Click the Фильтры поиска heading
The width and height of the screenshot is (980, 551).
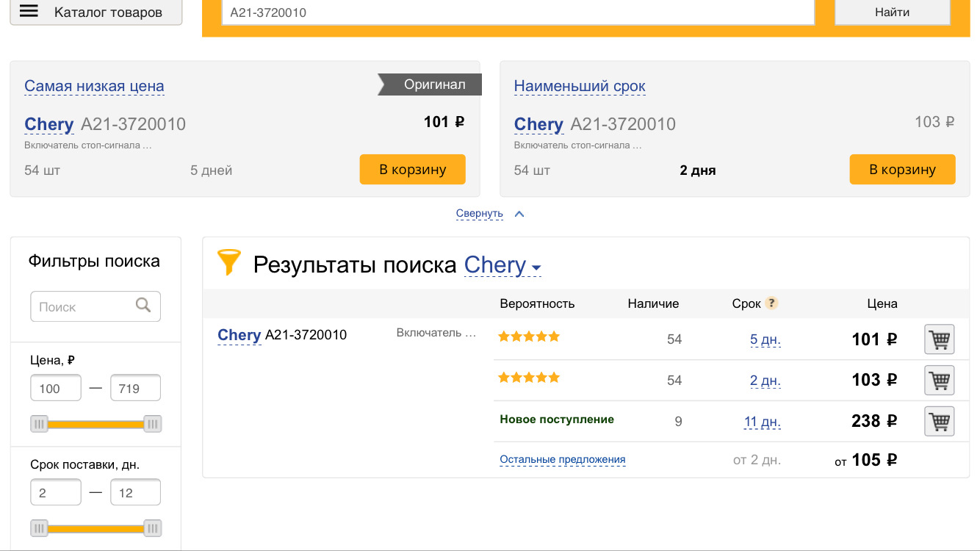[94, 261]
